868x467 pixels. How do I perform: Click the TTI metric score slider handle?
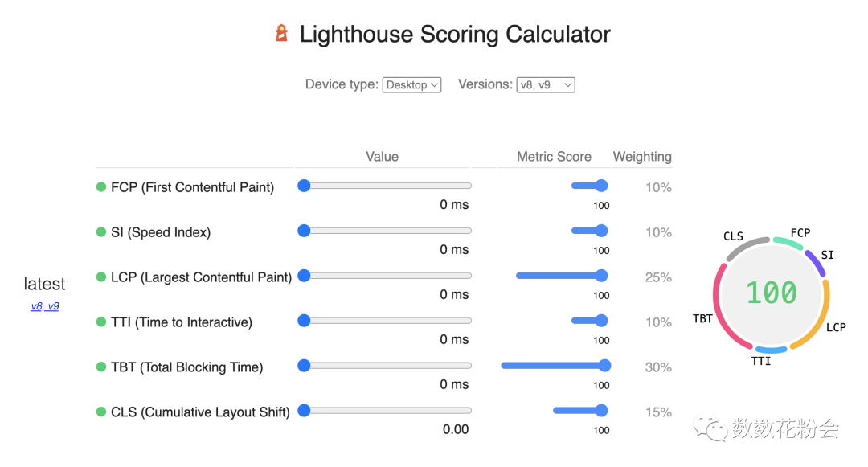click(x=601, y=321)
